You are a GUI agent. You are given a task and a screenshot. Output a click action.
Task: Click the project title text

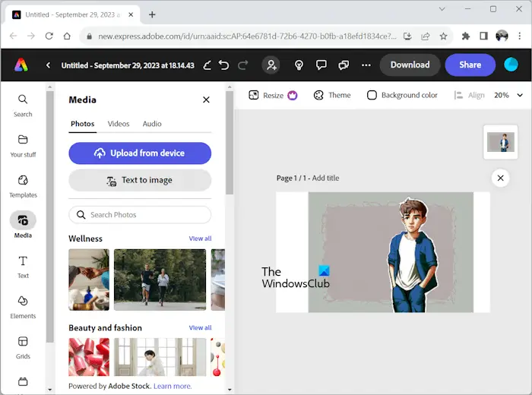point(128,65)
